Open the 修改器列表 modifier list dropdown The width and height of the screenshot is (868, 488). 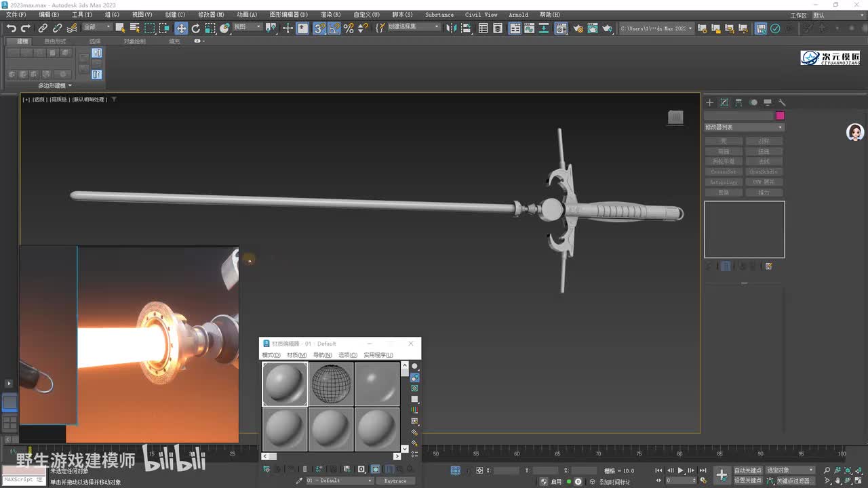click(744, 127)
